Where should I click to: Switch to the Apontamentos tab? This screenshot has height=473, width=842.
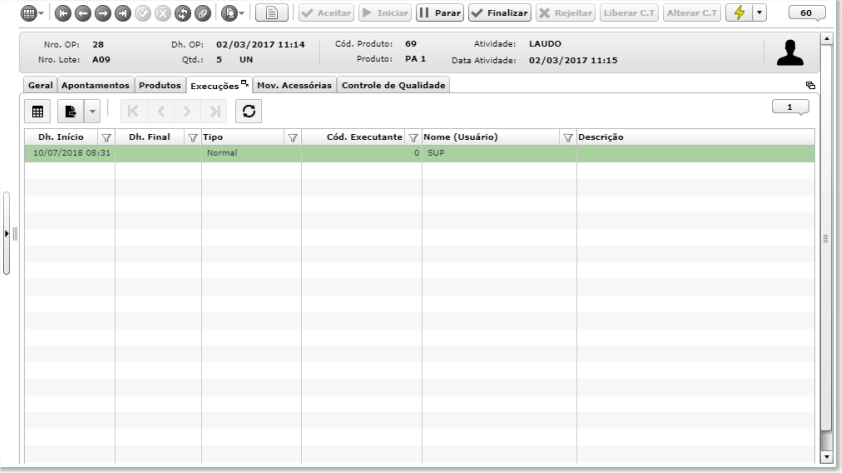pyautogui.click(x=95, y=85)
